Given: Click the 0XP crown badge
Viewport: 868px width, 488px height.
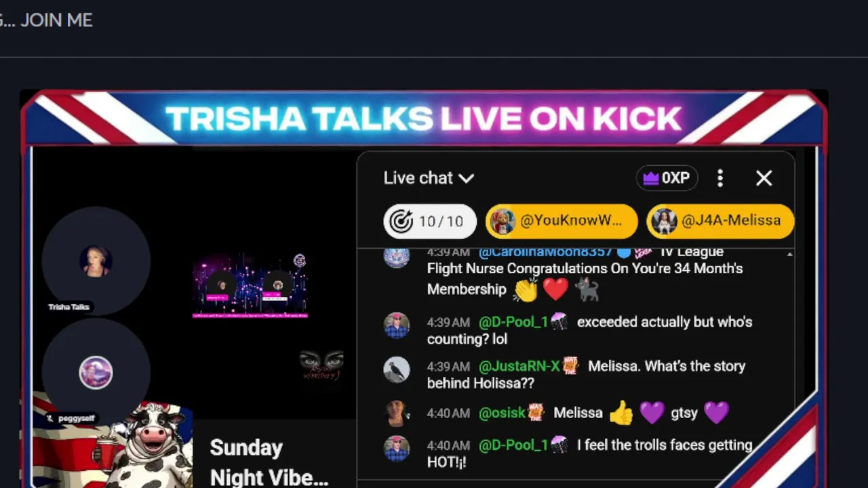Looking at the screenshot, I should tap(667, 178).
